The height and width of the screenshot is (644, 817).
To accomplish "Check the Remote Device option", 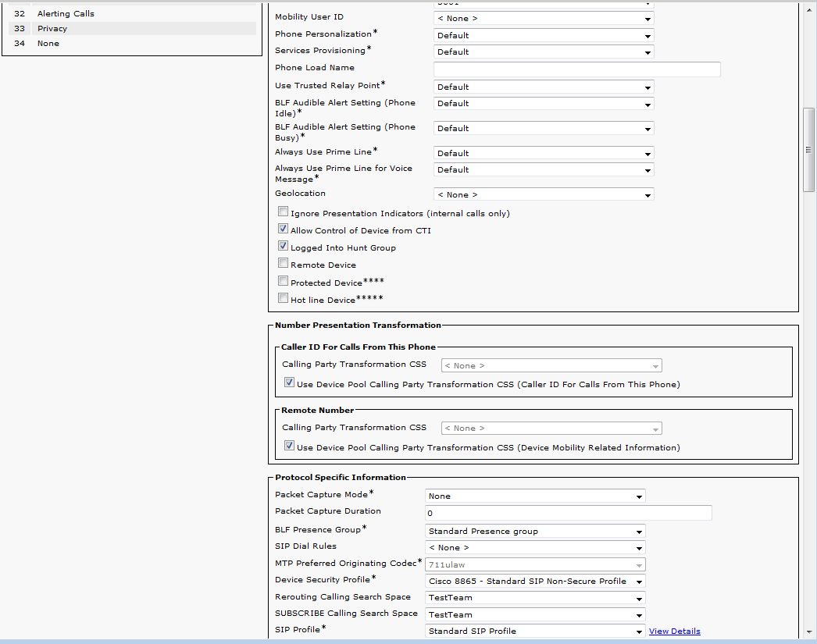I will [283, 264].
